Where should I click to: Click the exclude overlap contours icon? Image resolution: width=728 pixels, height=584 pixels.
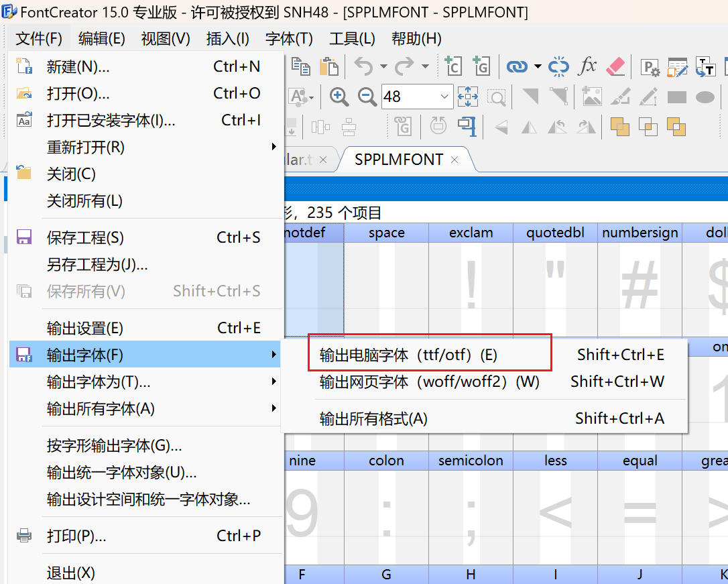676,126
